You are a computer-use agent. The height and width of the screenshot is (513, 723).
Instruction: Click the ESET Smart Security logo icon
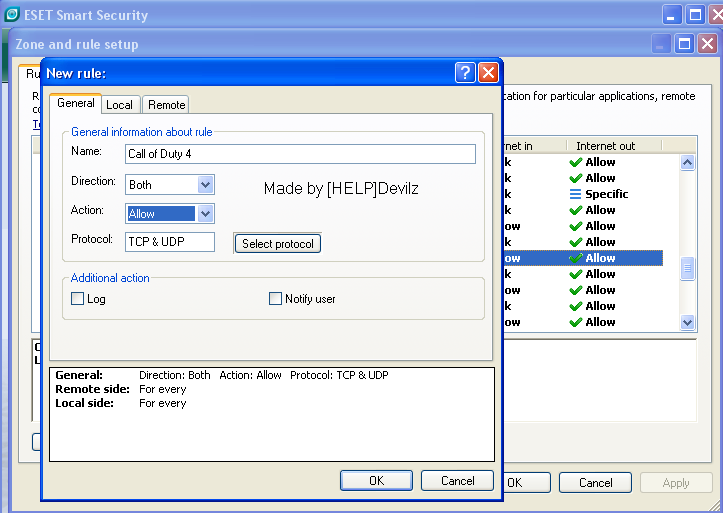tap(12, 14)
